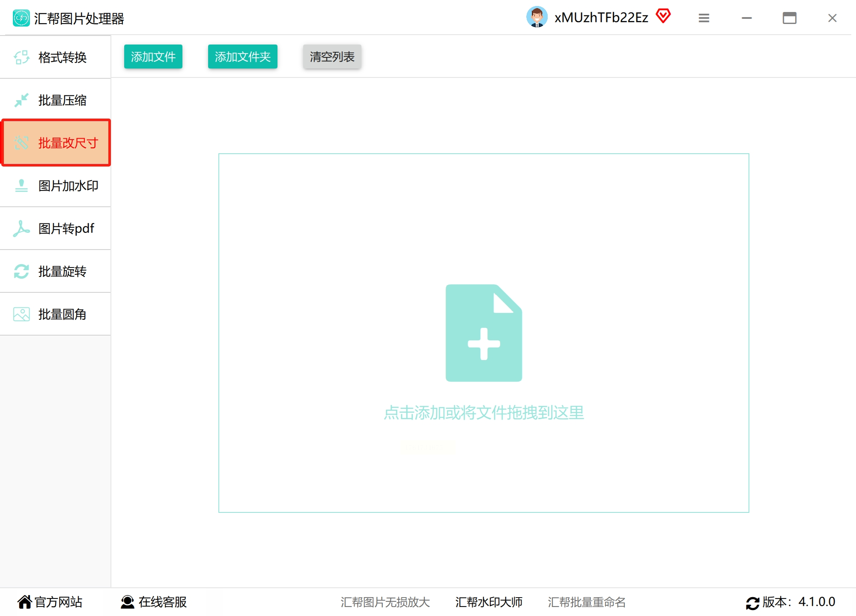856x616 pixels.
Task: Open 在线客服 support link
Action: tap(154, 602)
